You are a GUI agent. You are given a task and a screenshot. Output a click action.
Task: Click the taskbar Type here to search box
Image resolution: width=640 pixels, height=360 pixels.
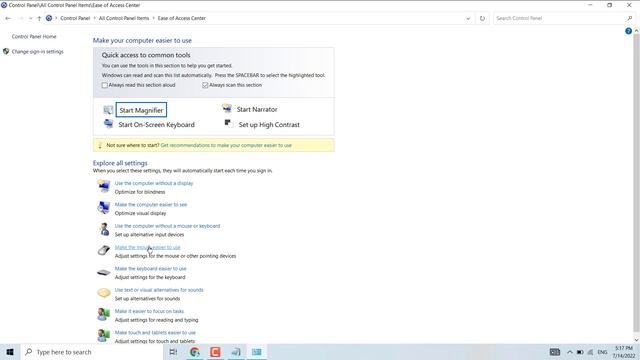tap(91, 352)
